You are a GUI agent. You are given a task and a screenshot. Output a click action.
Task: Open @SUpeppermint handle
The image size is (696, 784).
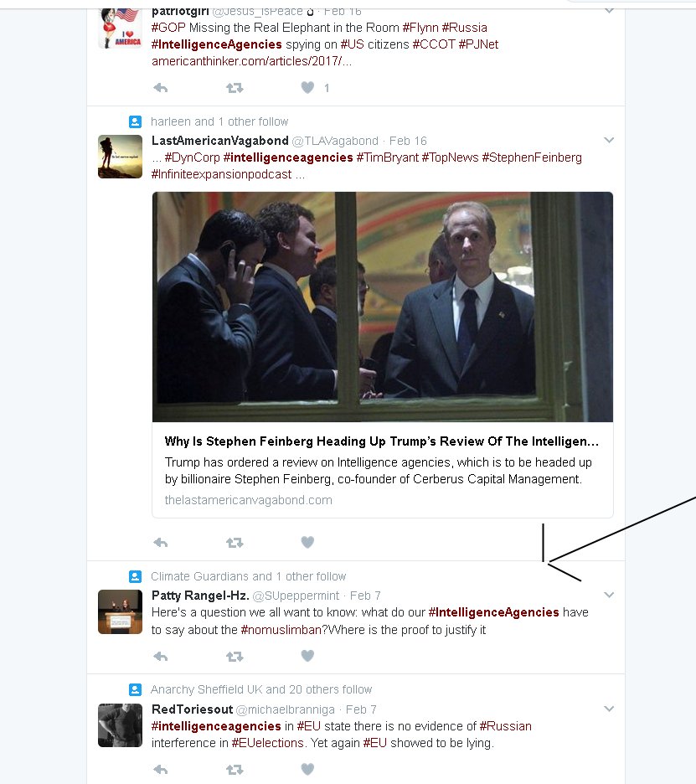pos(296,596)
